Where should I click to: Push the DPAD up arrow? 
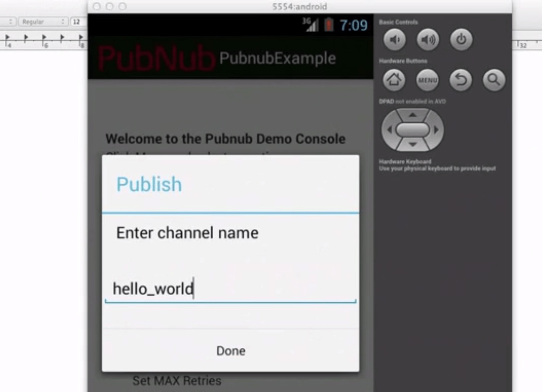(x=413, y=115)
